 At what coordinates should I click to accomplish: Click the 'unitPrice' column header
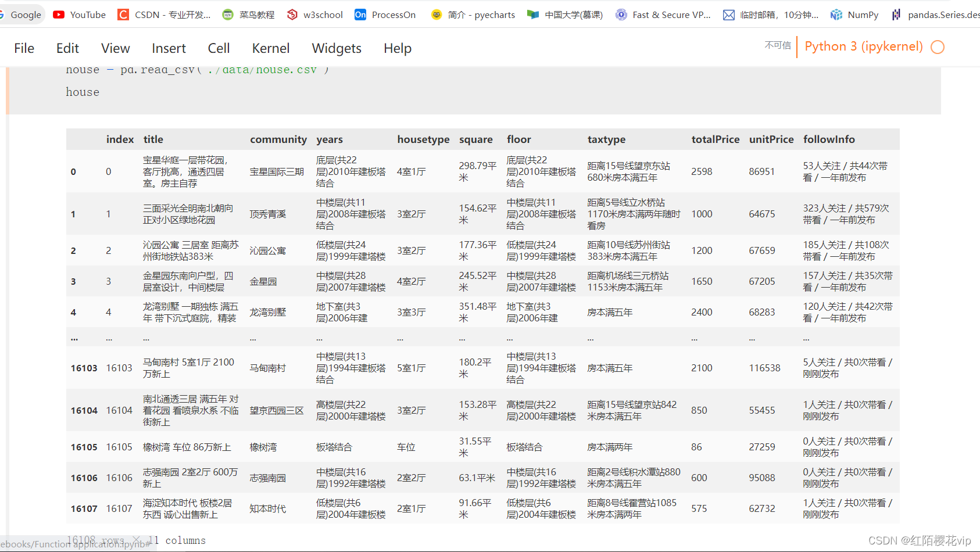point(771,139)
